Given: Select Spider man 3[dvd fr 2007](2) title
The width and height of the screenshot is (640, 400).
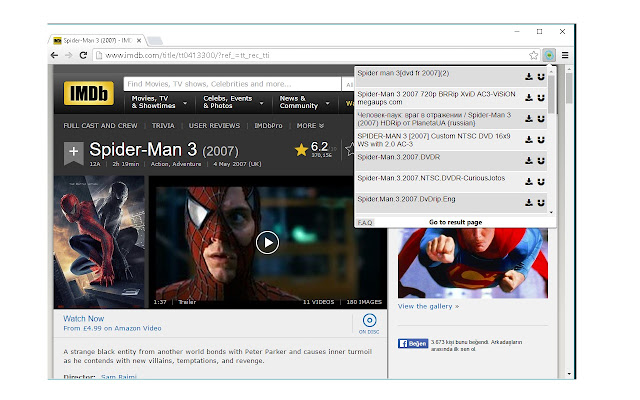Looking at the screenshot, I should (403, 73).
